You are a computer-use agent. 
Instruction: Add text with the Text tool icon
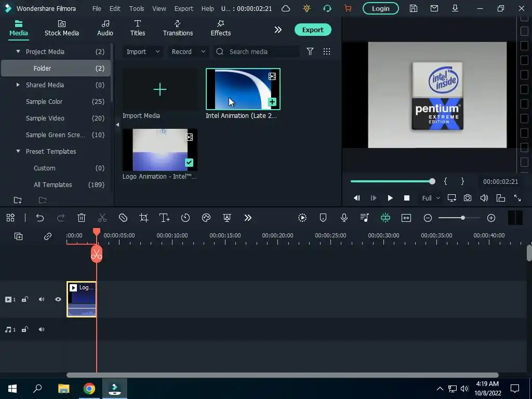(x=165, y=218)
